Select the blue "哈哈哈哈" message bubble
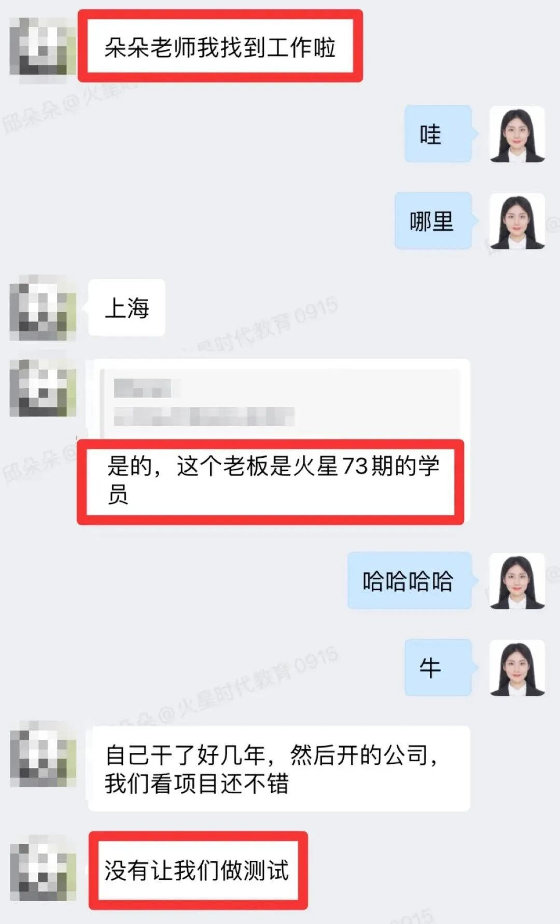560x924 pixels. tap(410, 581)
